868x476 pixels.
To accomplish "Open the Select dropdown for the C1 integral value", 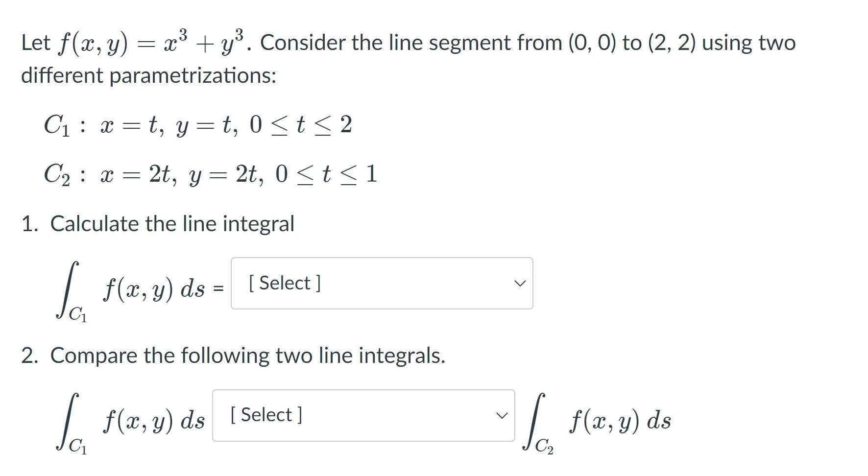I will click(382, 283).
